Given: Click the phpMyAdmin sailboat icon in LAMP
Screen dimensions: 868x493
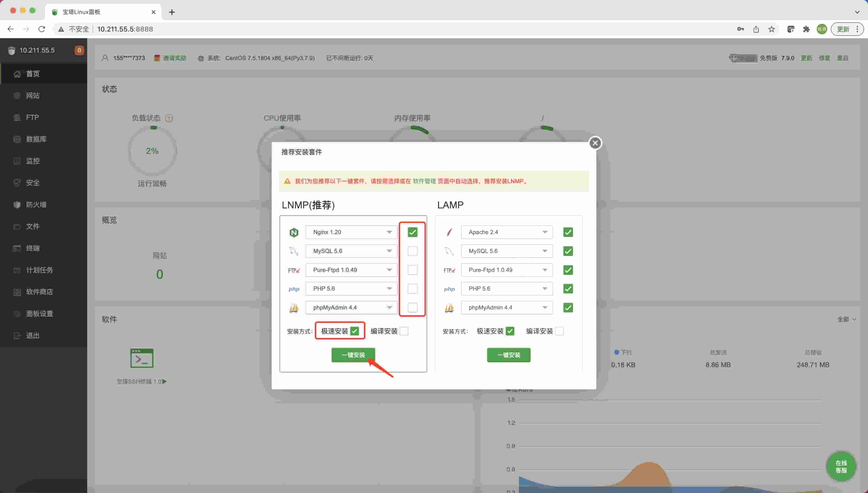Looking at the screenshot, I should (449, 308).
